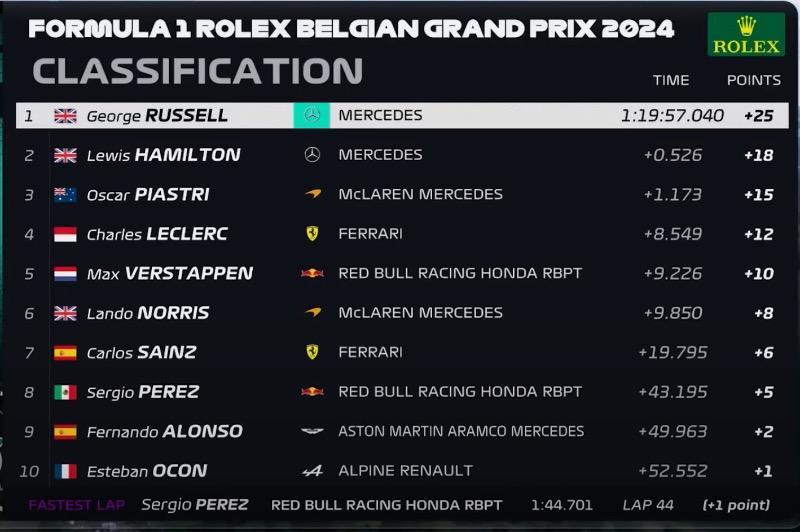Click the Dutch flag beside Verstappen
This screenshot has width=800, height=532.
(x=65, y=274)
